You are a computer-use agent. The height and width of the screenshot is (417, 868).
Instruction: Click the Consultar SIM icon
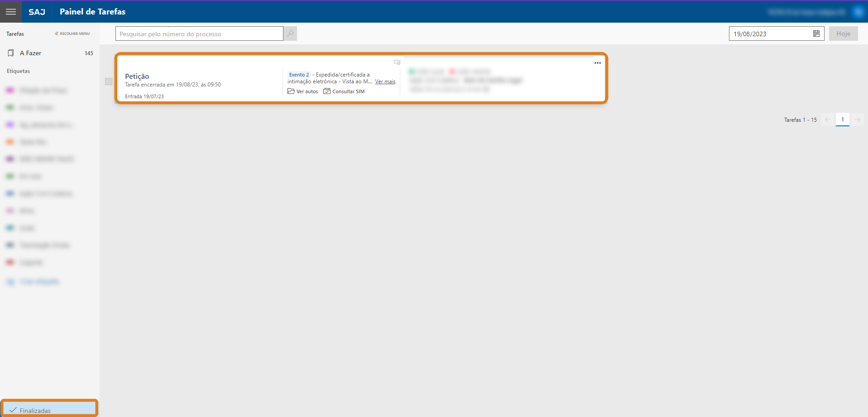coord(327,91)
